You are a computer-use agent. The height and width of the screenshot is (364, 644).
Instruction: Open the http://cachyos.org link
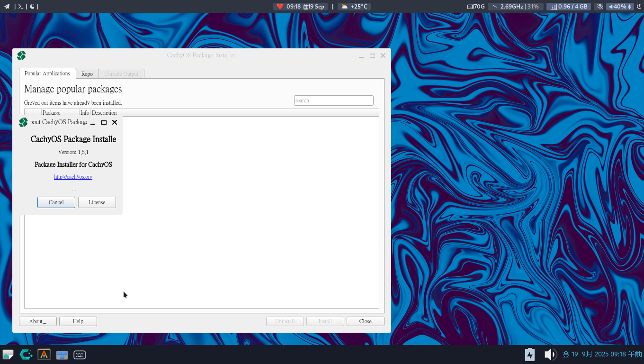[73, 177]
